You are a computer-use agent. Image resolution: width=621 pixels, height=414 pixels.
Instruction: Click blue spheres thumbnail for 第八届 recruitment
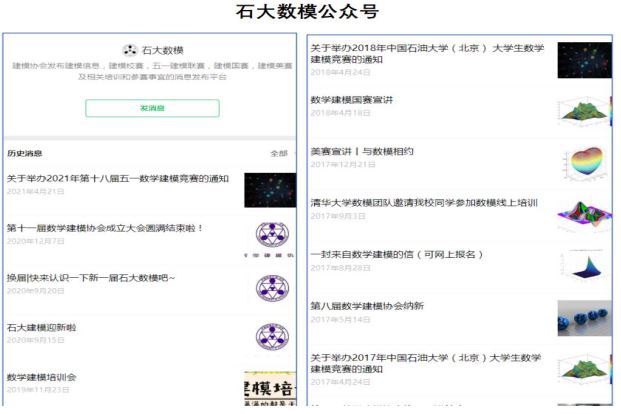click(583, 316)
